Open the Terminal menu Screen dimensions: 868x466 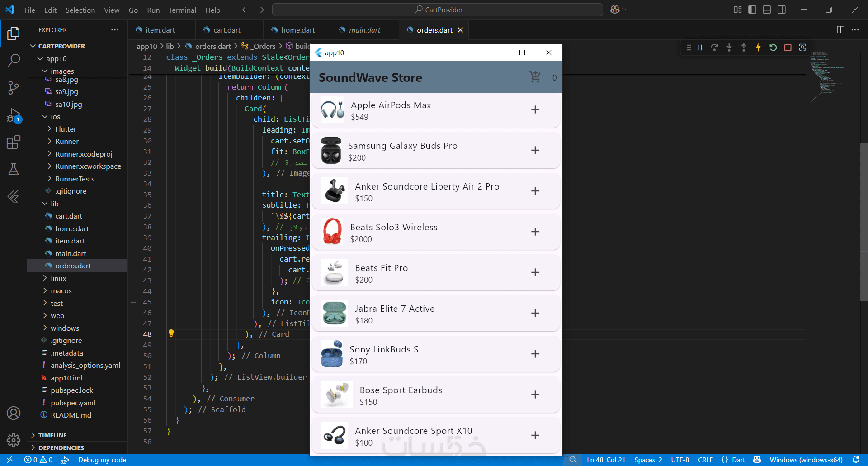coord(182,10)
